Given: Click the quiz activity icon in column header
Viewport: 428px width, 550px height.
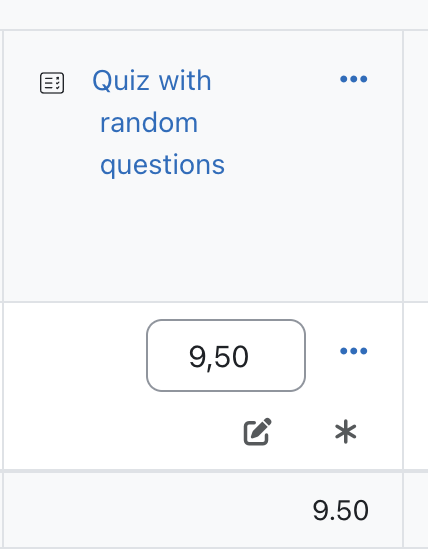Looking at the screenshot, I should pos(52,83).
